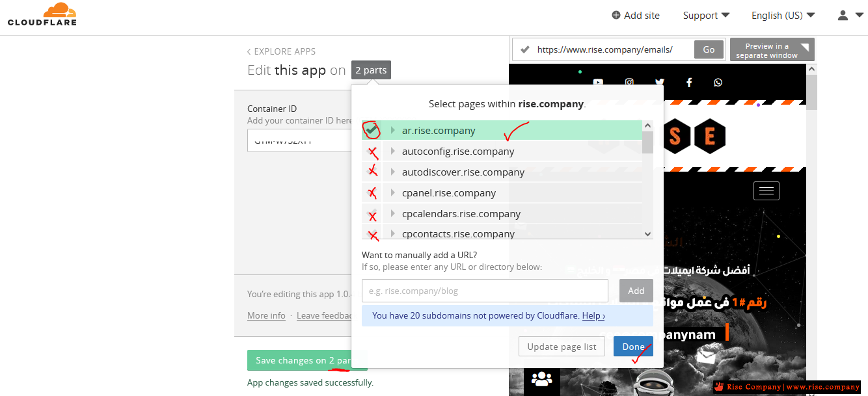Expand the ar.rise.company tree arrow
This screenshot has height=396, width=868.
coord(393,131)
